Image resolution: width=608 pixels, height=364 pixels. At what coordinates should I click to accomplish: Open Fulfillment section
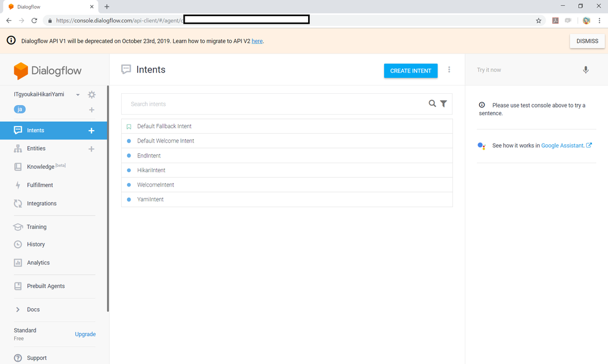click(x=40, y=185)
